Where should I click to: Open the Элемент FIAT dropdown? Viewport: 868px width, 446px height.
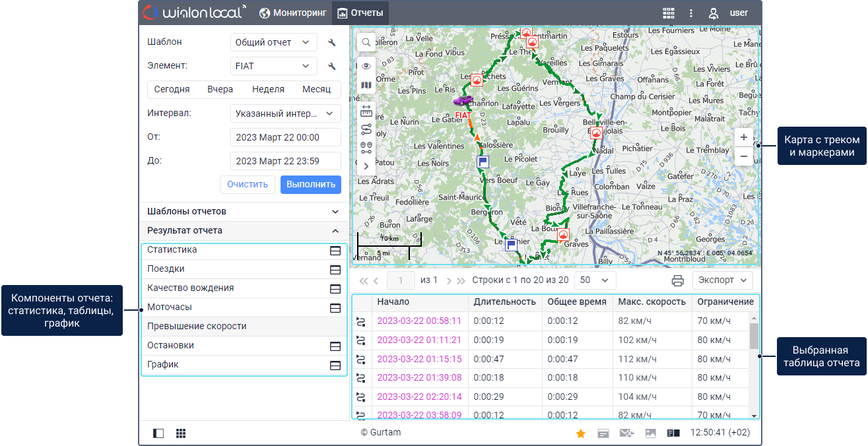273,66
